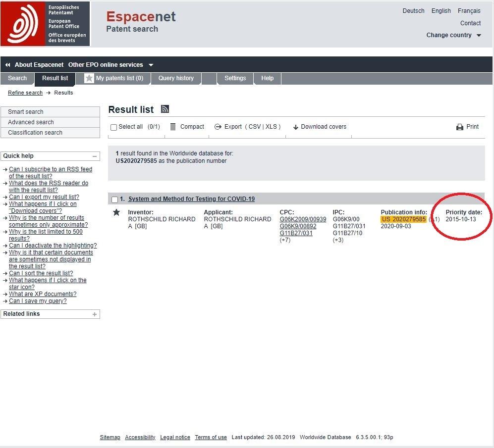Select the Result list tab
The image size is (494, 448).
(x=55, y=78)
